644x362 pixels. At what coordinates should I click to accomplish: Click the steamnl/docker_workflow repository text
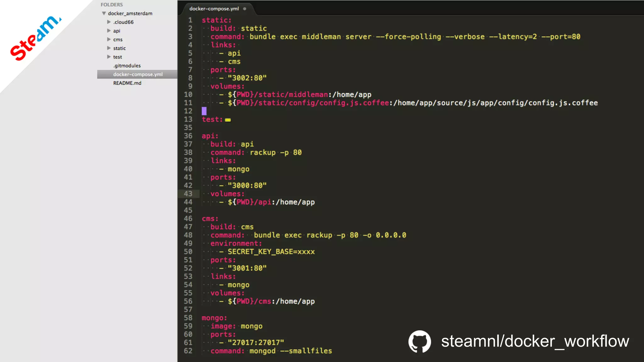click(535, 341)
